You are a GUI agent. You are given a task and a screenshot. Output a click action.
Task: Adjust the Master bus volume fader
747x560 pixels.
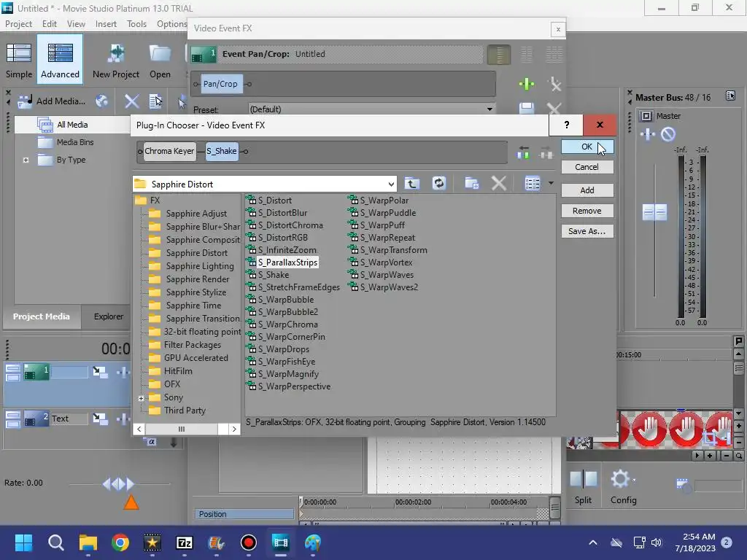point(654,212)
